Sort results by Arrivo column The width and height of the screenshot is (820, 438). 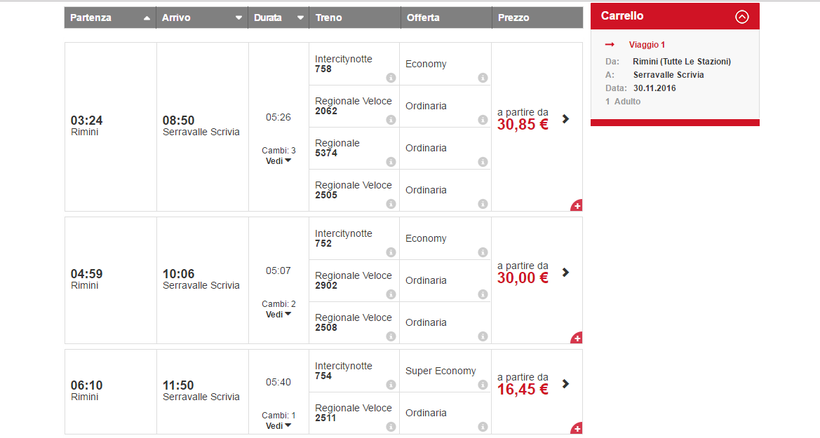pyautogui.click(x=202, y=18)
